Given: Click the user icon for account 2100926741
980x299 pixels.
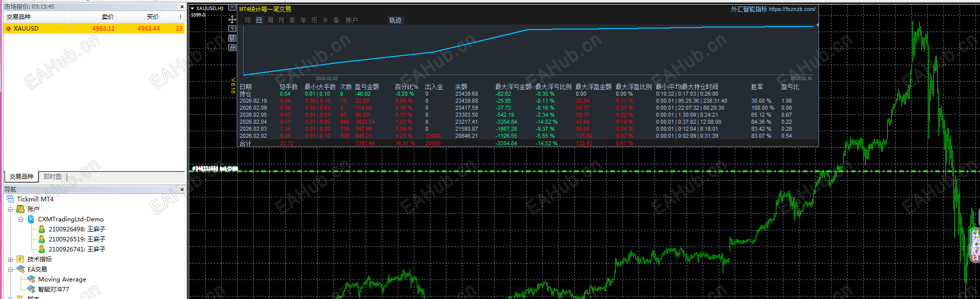Looking at the screenshot, I should (42, 249).
